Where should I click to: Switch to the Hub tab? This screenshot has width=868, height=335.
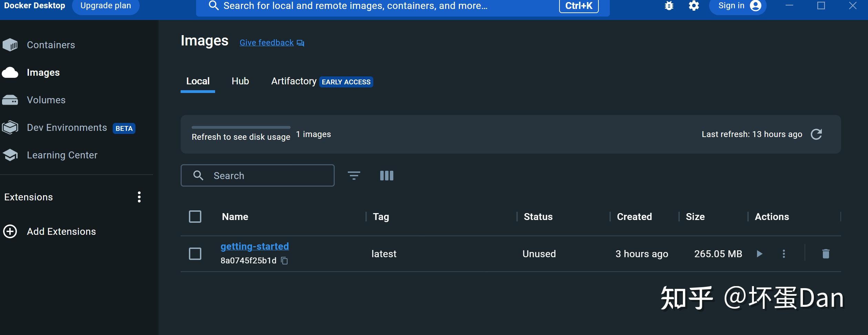tap(240, 81)
